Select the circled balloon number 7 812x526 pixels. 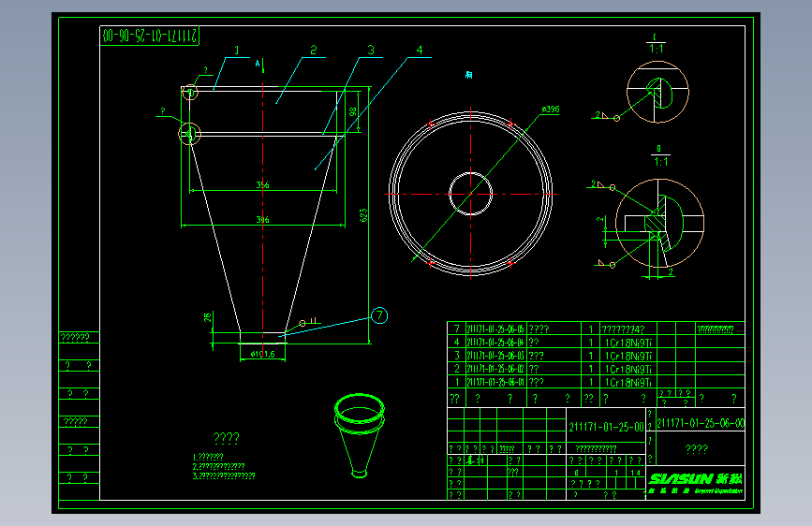[x=379, y=315]
